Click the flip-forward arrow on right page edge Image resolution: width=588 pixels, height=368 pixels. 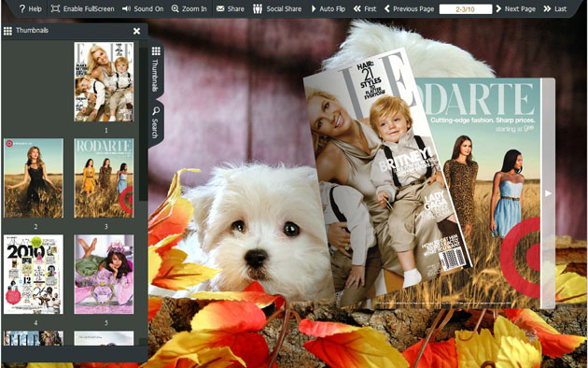point(548,193)
